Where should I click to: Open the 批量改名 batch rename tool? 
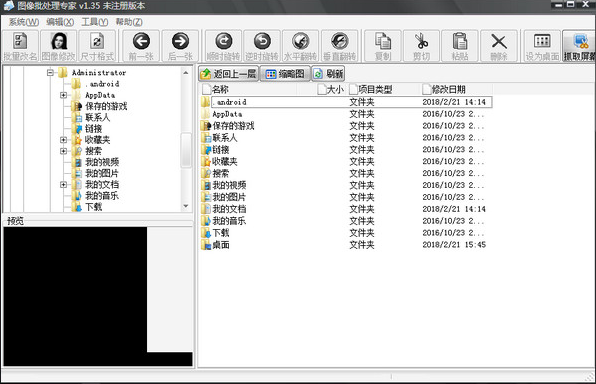20,46
